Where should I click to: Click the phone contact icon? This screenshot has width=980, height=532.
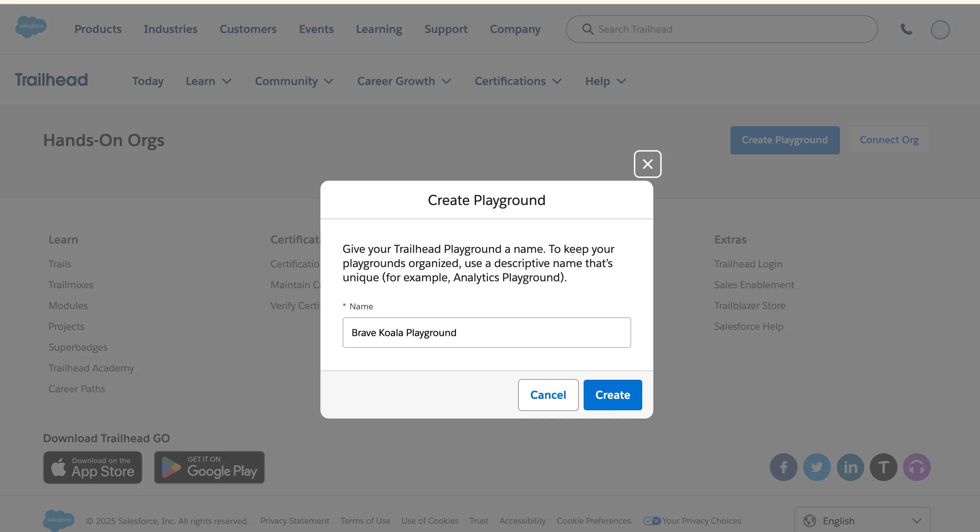pyautogui.click(x=906, y=29)
